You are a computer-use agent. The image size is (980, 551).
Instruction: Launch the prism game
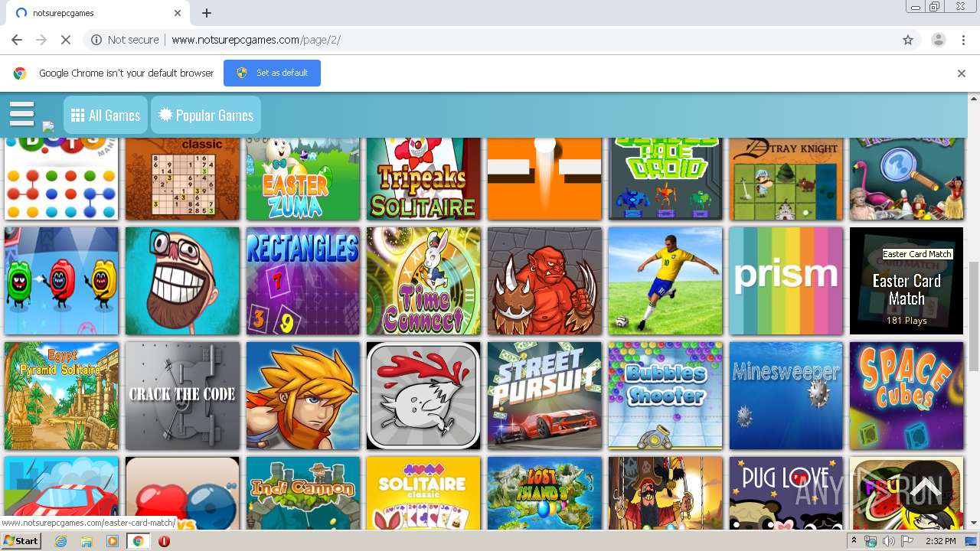click(x=786, y=281)
